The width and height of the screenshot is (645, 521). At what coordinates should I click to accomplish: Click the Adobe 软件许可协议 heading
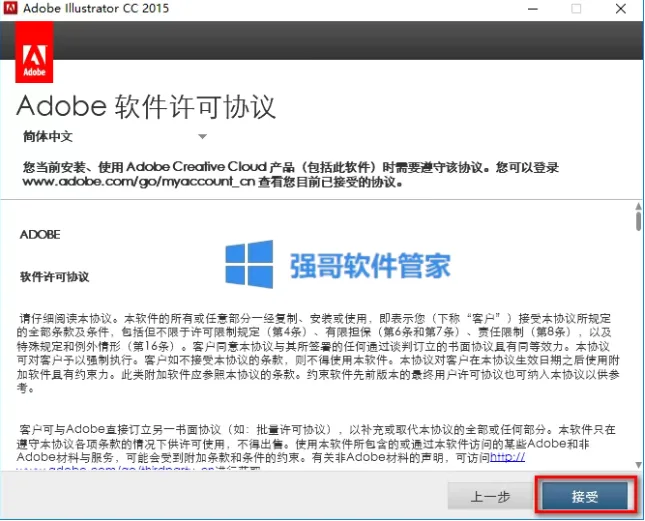(146, 107)
